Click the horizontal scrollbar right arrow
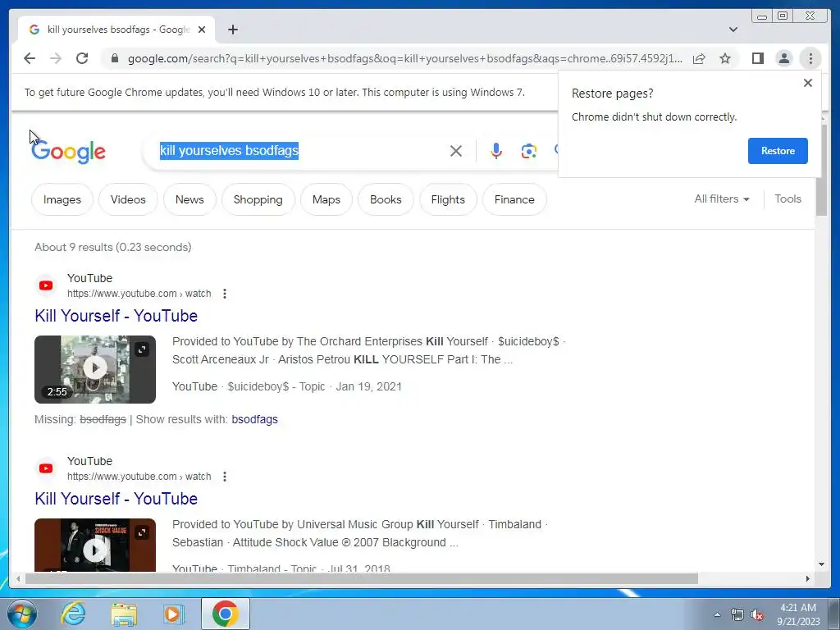Screen dimensions: 840x630 click(808, 578)
